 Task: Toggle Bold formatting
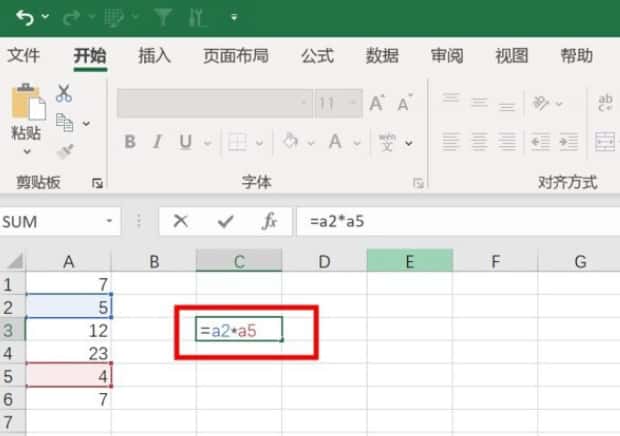[129, 142]
